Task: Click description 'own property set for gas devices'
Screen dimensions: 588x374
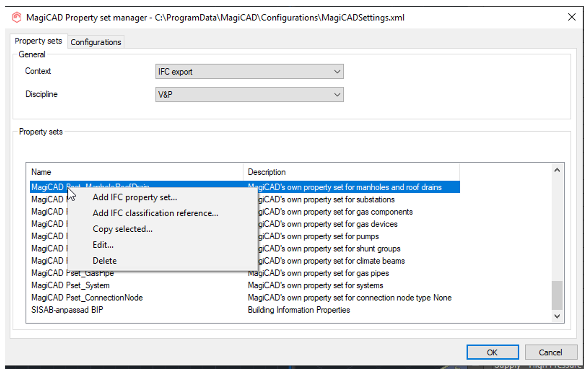Action: [343, 224]
